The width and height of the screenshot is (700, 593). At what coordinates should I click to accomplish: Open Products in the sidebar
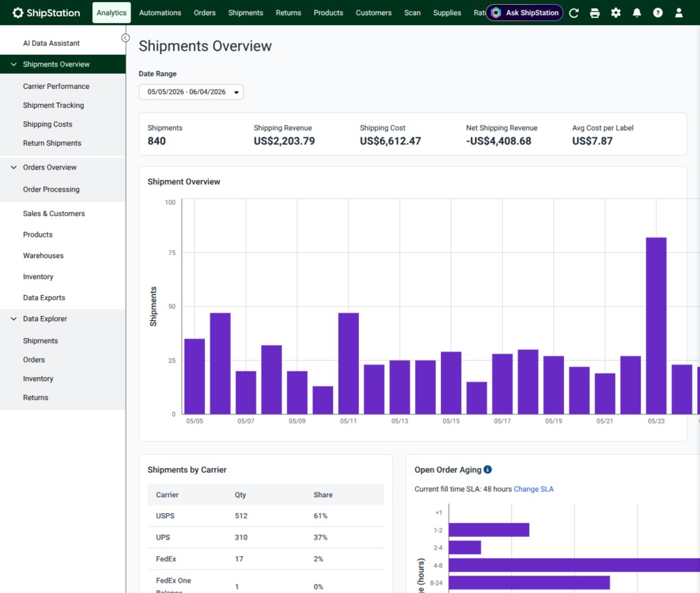click(38, 235)
